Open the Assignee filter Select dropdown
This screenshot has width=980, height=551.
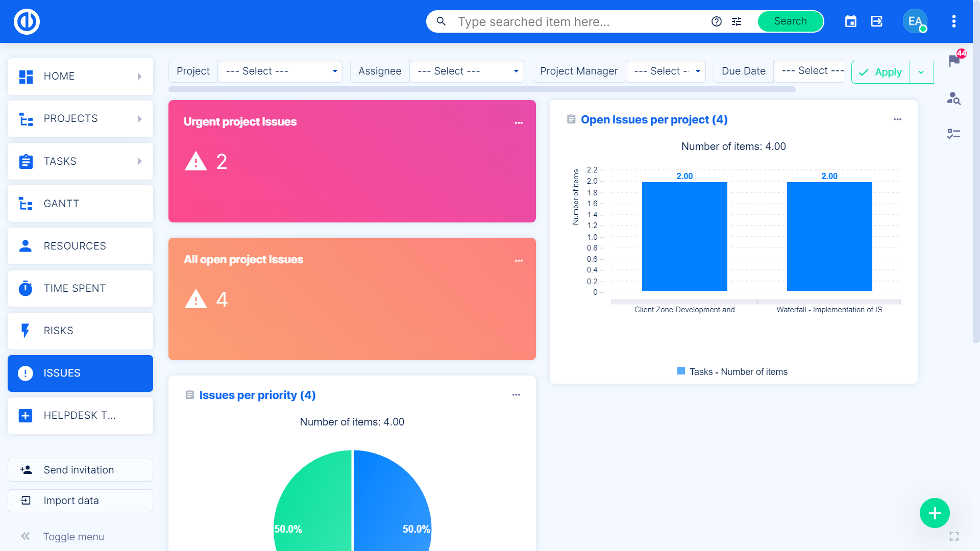(x=467, y=71)
